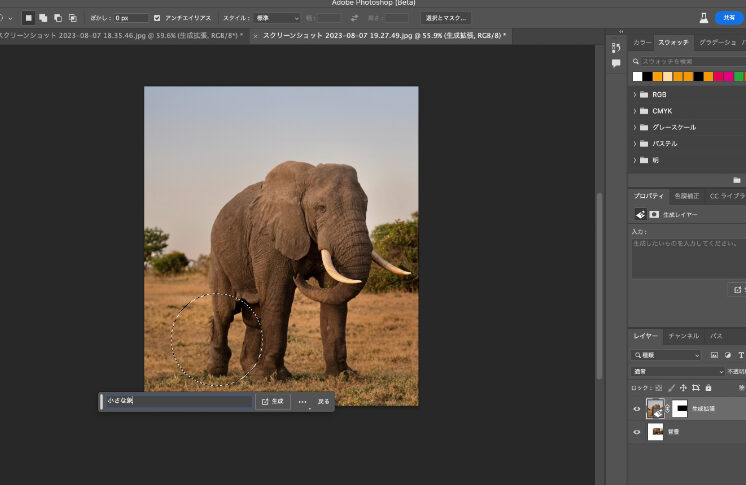Filter layers by pixel layer icon
The height and width of the screenshot is (485, 746).
click(714, 355)
